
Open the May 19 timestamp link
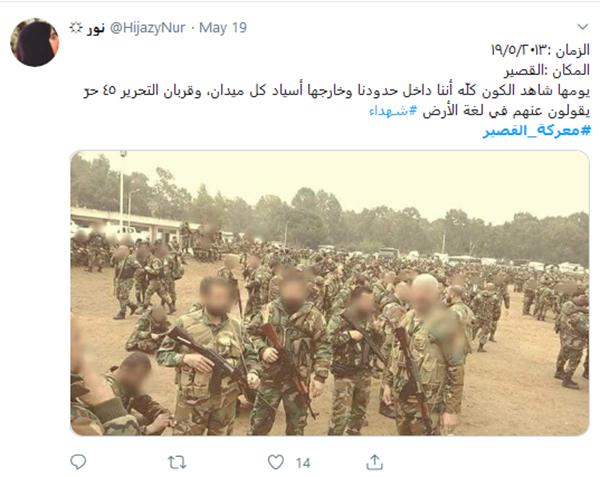[x=223, y=28]
